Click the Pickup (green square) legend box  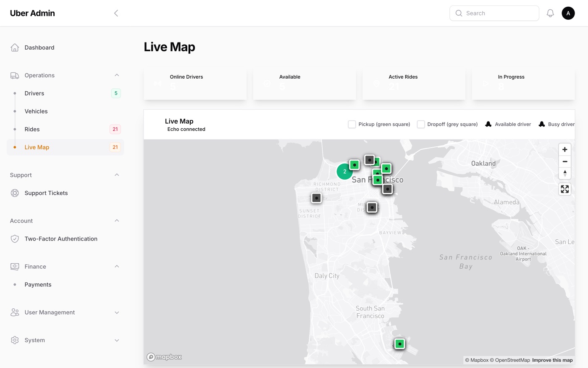click(352, 124)
